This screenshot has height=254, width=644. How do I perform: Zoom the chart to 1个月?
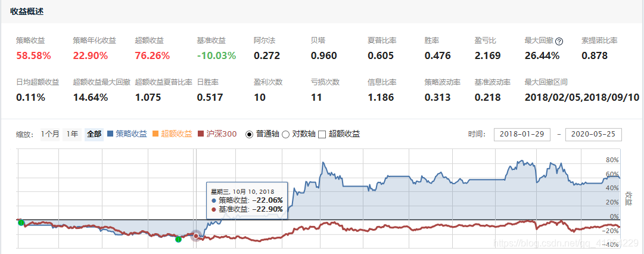50,134
